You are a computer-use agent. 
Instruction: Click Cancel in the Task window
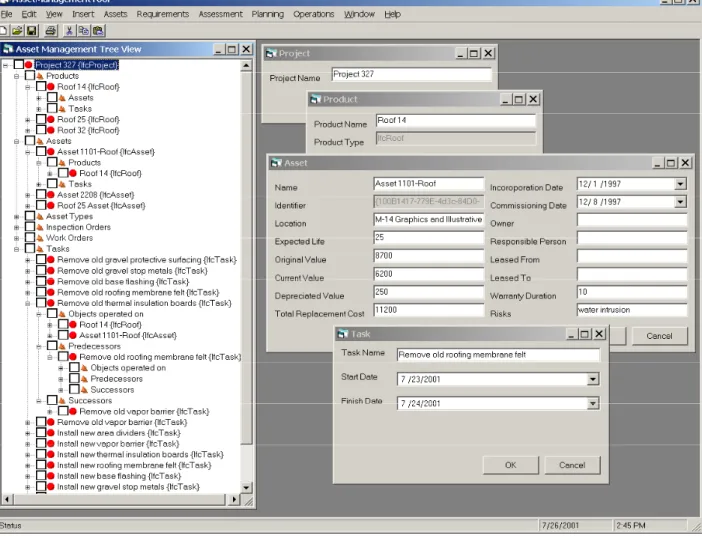tap(572, 465)
